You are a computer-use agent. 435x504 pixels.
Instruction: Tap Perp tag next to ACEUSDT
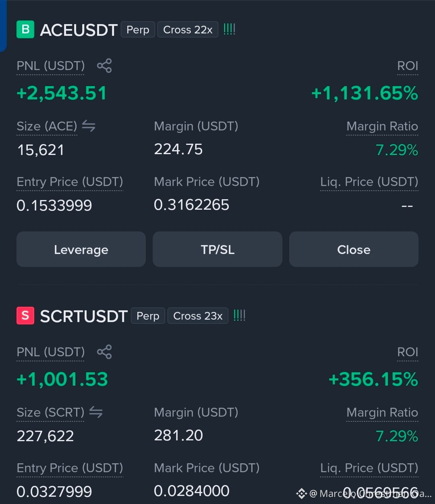click(x=138, y=30)
